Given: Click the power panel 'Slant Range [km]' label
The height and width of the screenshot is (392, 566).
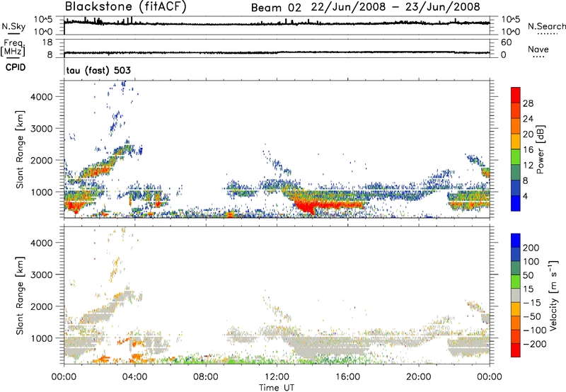Looking at the screenshot, I should [x=20, y=149].
